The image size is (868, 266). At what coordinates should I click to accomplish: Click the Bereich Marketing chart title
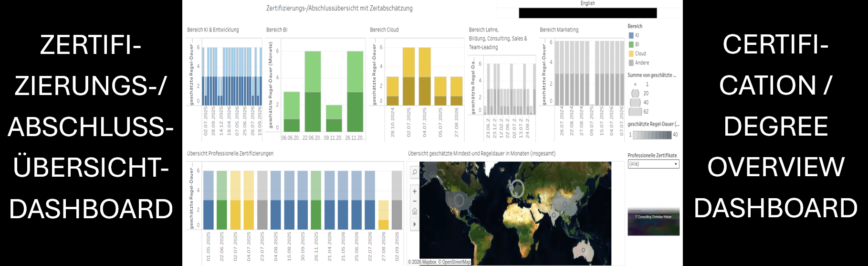coord(559,30)
